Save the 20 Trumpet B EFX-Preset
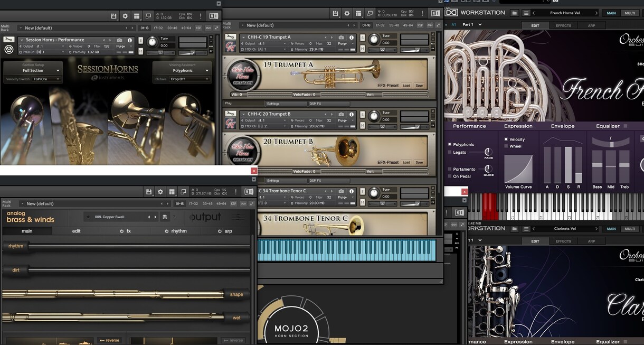 [x=419, y=163]
